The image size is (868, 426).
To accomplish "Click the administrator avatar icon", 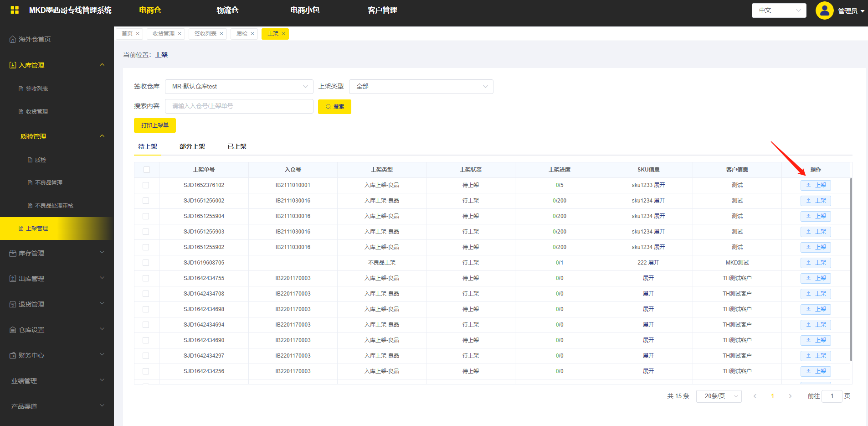I will (x=824, y=10).
